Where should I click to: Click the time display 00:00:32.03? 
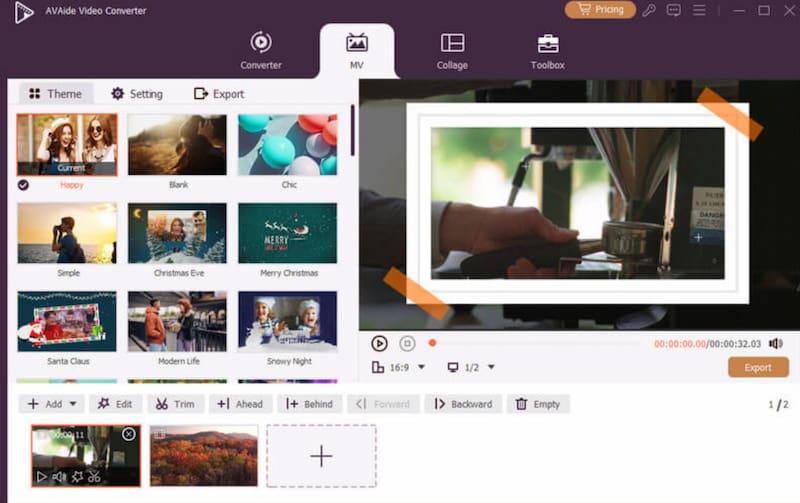(x=735, y=344)
